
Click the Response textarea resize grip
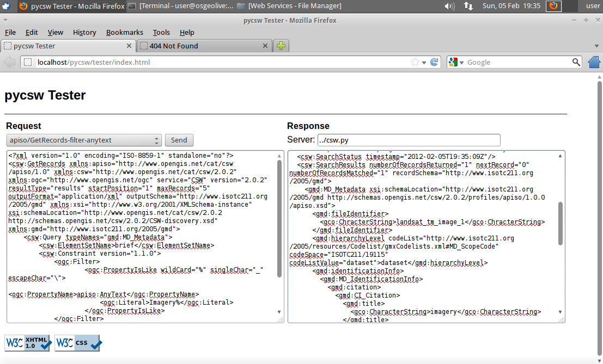pos(562,319)
